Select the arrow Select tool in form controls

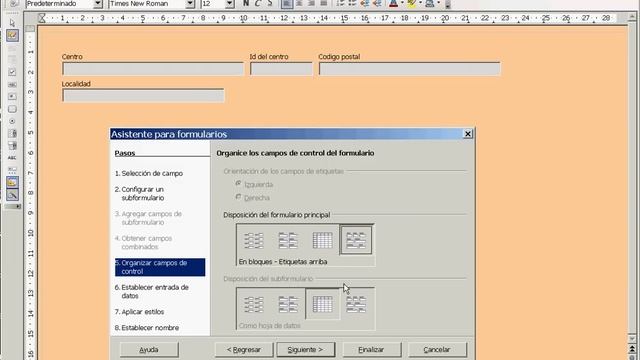pos(12,23)
